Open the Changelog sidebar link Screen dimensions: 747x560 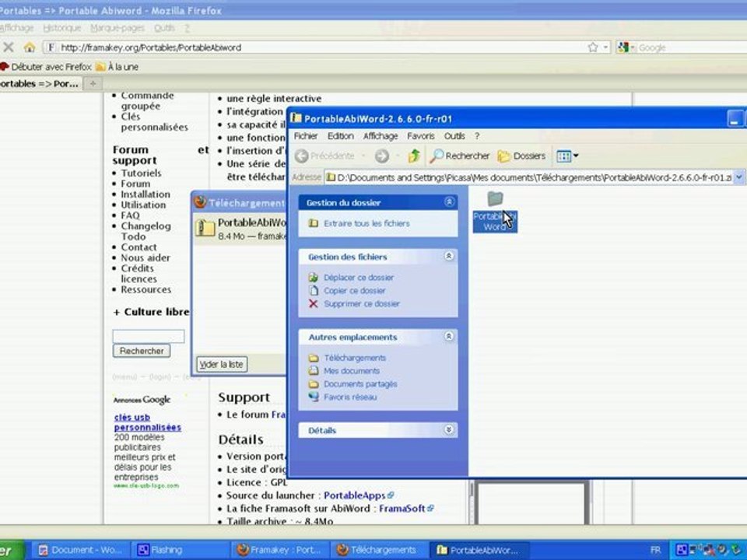(146, 226)
